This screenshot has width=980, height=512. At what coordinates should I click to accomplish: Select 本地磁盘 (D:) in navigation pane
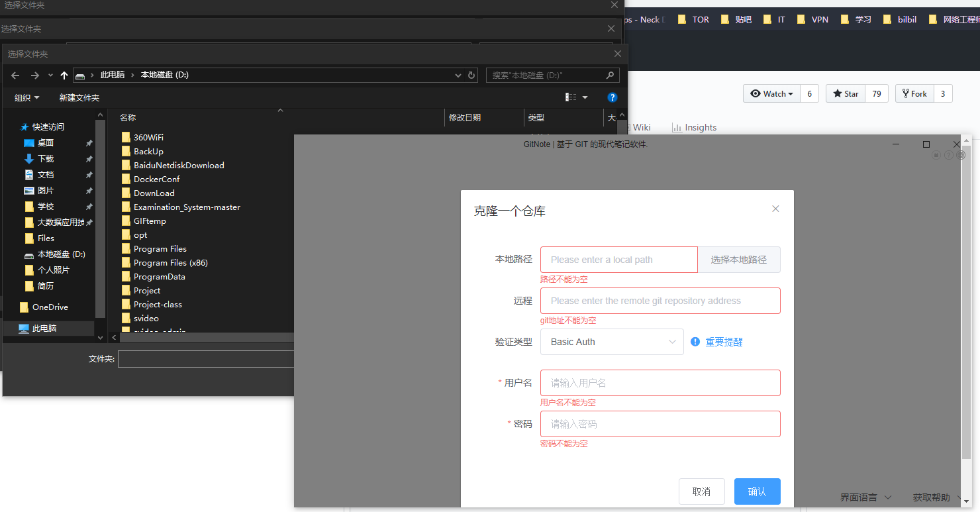pos(61,254)
